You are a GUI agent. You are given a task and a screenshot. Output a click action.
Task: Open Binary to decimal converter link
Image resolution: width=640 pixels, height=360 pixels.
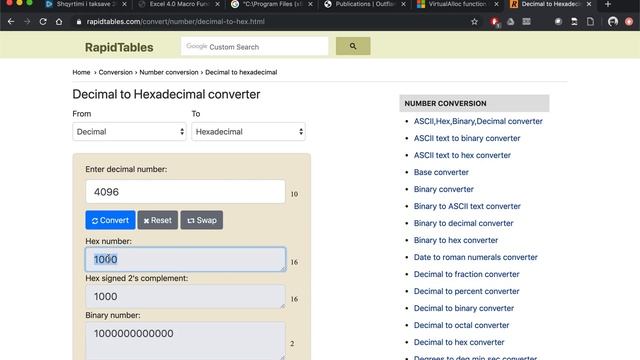(463, 223)
